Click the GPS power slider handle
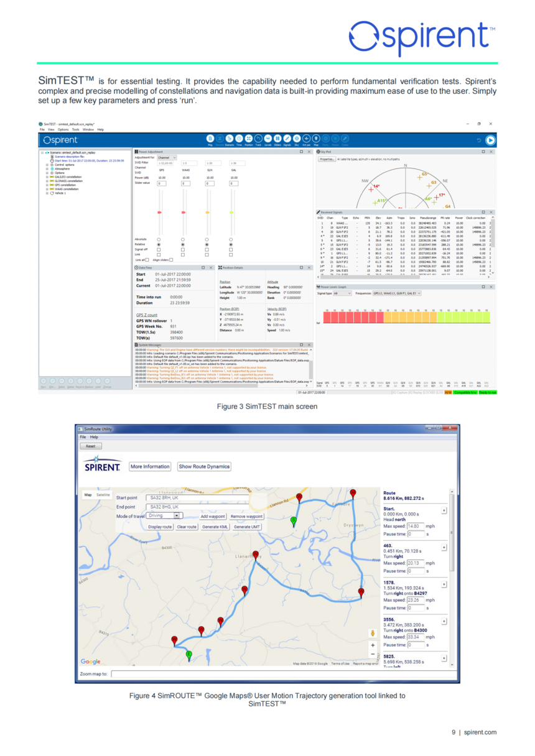Viewport: 535px width, 756px height. 158,213
